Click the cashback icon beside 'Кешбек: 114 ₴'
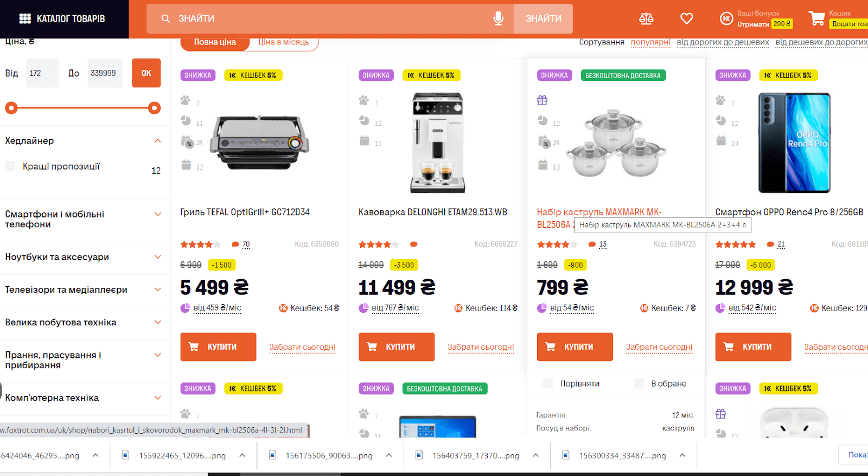 [458, 308]
